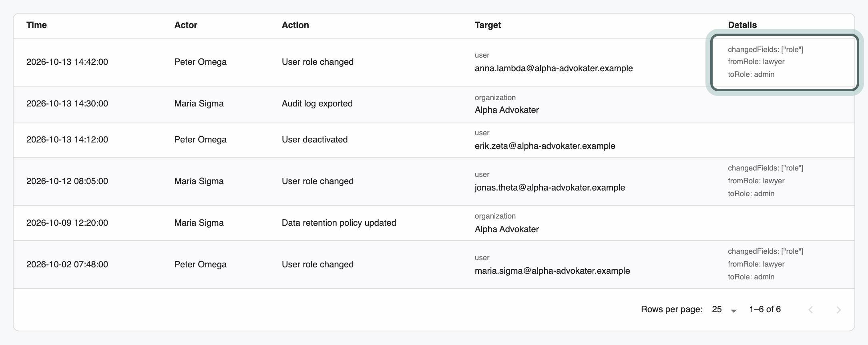Click Data retention policy updated action
The height and width of the screenshot is (345, 868).
(339, 223)
